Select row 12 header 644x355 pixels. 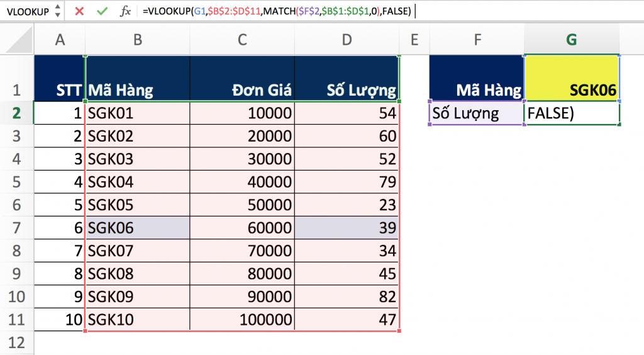pyautogui.click(x=16, y=342)
